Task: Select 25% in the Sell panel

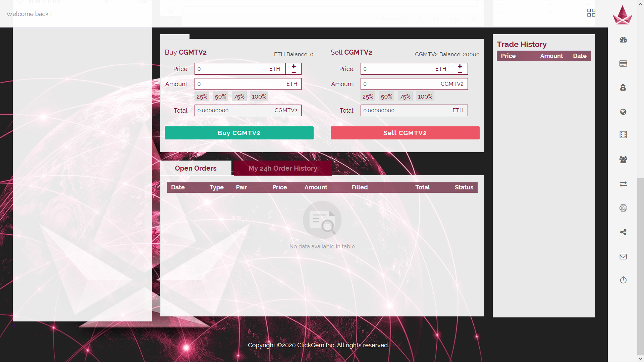Action: click(x=368, y=97)
